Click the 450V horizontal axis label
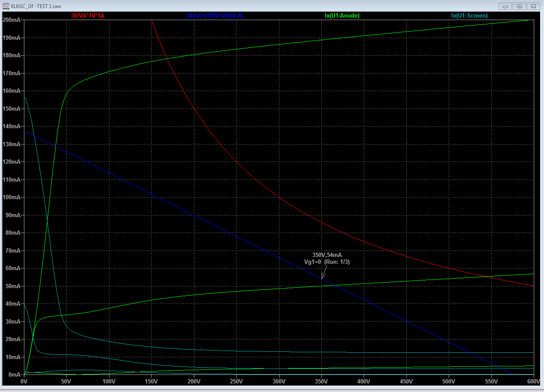 [406, 382]
